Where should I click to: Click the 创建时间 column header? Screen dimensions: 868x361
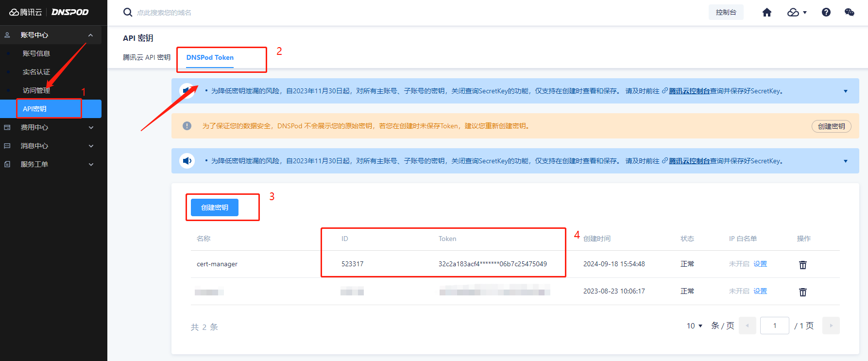click(x=597, y=239)
